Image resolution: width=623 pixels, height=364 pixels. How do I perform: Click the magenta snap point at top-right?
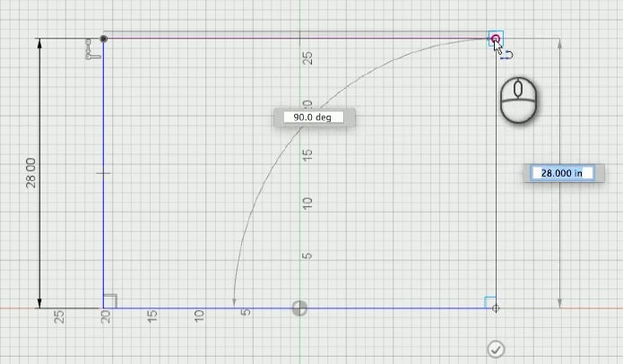point(495,39)
